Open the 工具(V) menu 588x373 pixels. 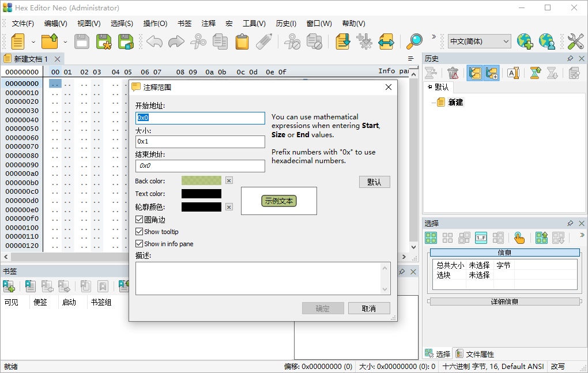coord(254,23)
